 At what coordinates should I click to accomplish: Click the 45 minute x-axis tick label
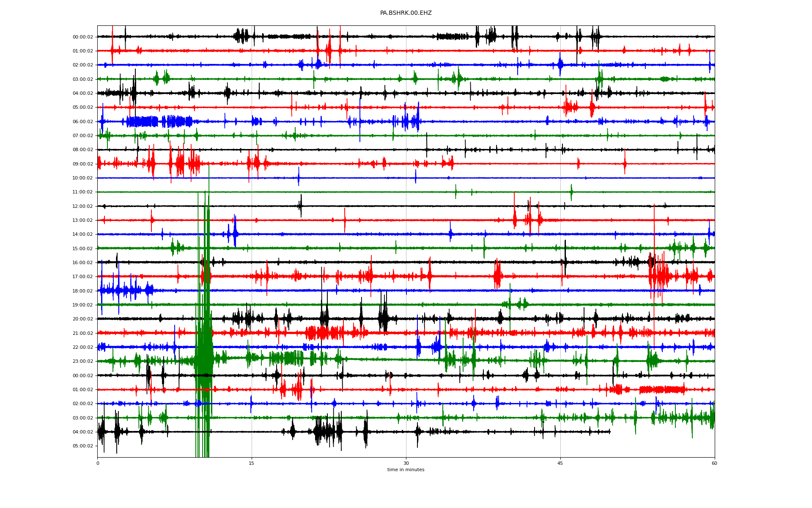point(560,463)
